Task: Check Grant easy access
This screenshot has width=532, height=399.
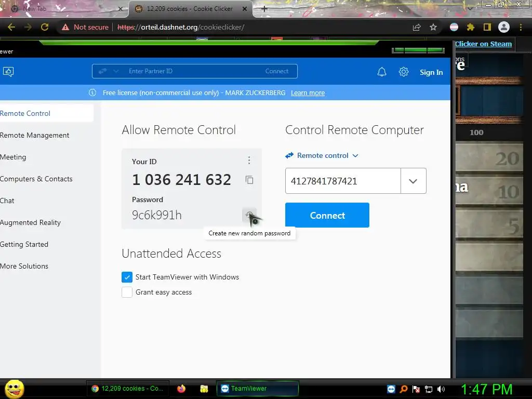Action: click(127, 292)
